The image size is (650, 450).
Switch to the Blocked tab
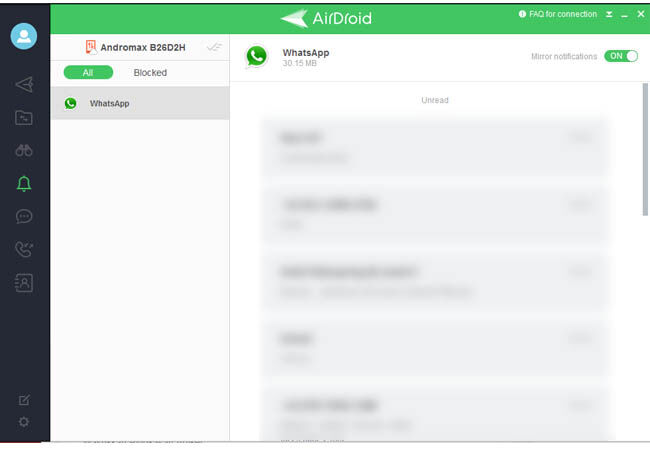click(150, 73)
